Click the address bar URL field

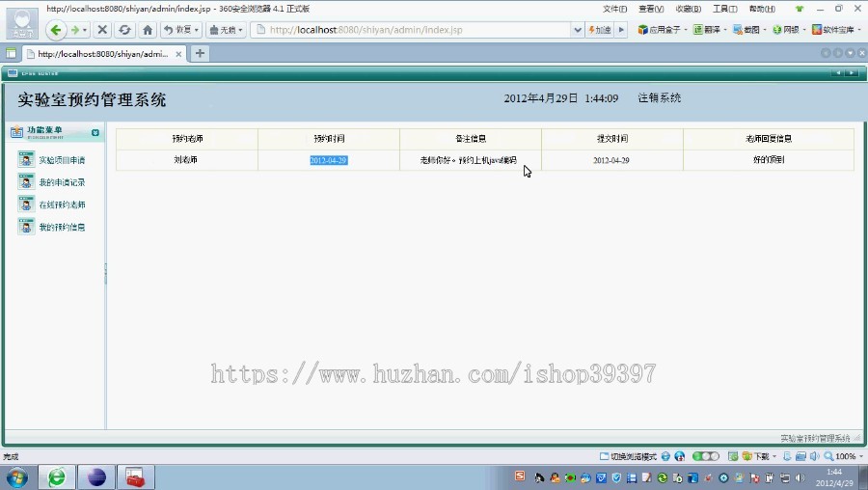click(413, 30)
